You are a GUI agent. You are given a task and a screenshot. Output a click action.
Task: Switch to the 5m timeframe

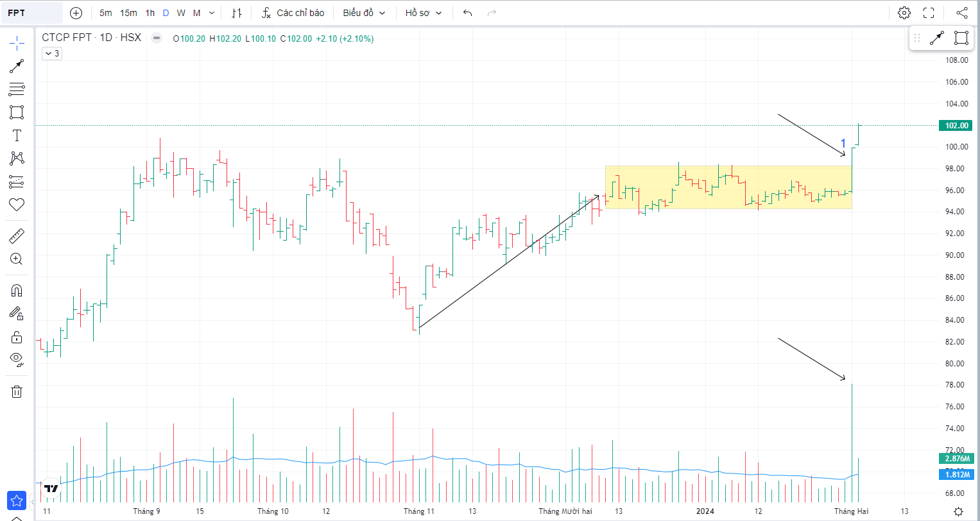(106, 13)
